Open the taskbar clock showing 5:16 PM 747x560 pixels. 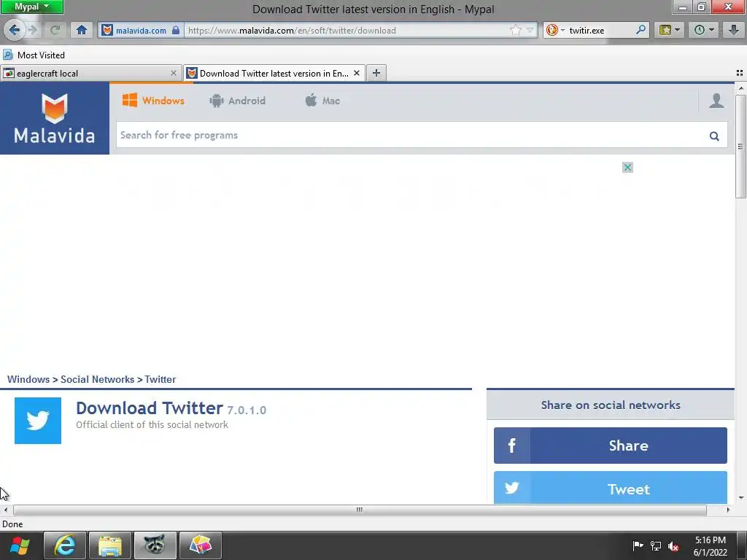[711, 546]
